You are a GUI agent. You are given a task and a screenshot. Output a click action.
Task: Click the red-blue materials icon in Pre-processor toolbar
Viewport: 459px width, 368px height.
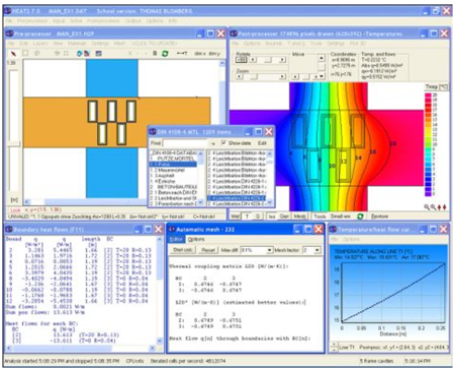(x=86, y=53)
